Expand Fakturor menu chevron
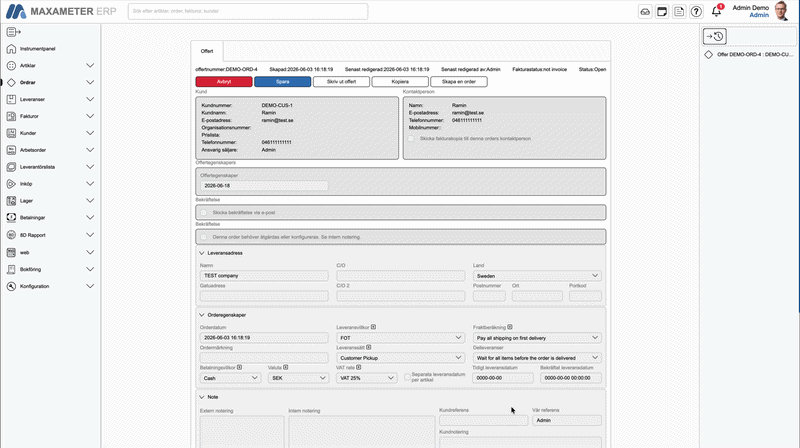The image size is (800, 448). point(90,116)
